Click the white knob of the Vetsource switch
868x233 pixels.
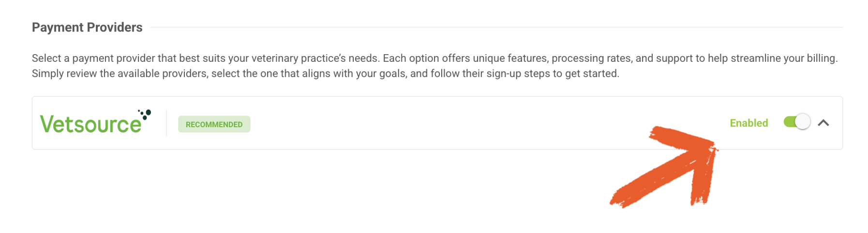coord(803,122)
